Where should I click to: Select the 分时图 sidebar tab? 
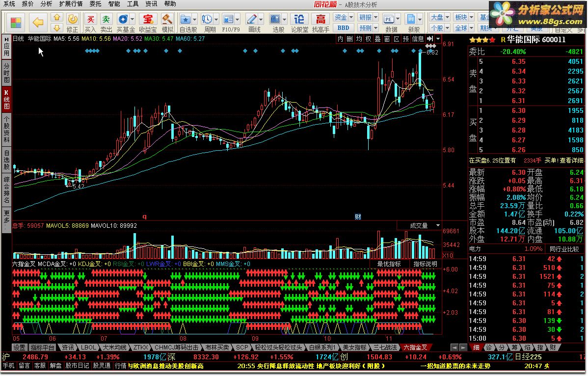(6, 73)
